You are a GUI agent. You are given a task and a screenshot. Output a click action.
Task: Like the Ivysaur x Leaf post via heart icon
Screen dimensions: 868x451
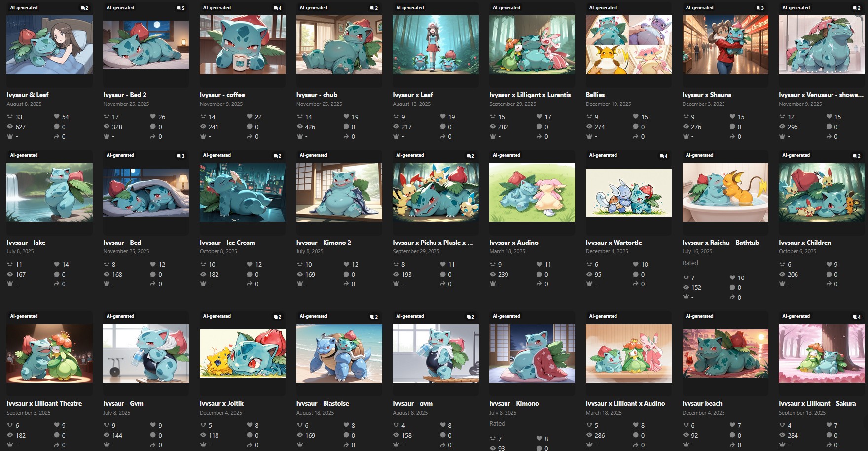[443, 117]
